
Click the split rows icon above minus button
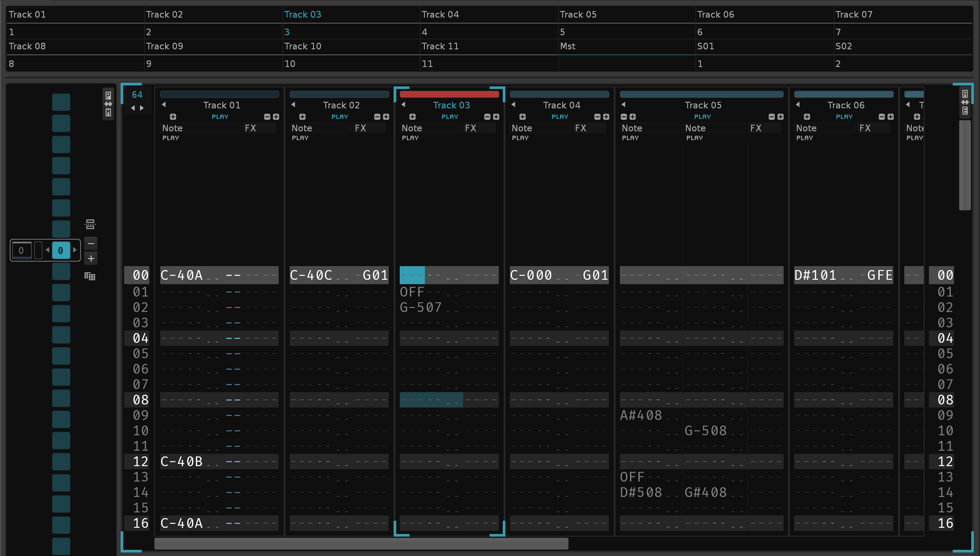pos(90,224)
